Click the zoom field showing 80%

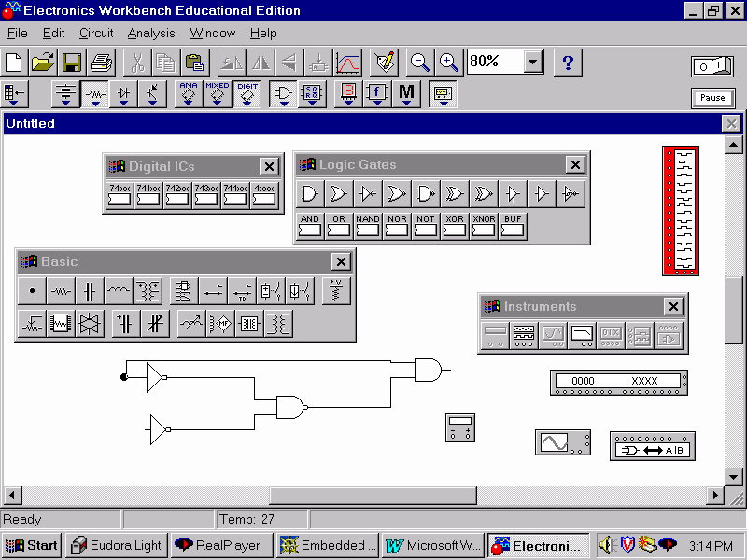point(496,62)
